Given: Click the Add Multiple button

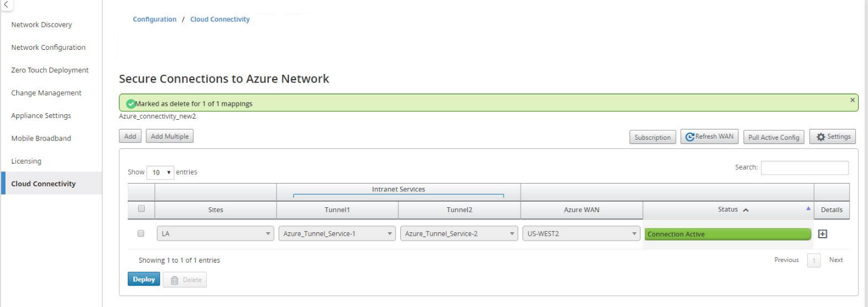Looking at the screenshot, I should click(x=170, y=136).
